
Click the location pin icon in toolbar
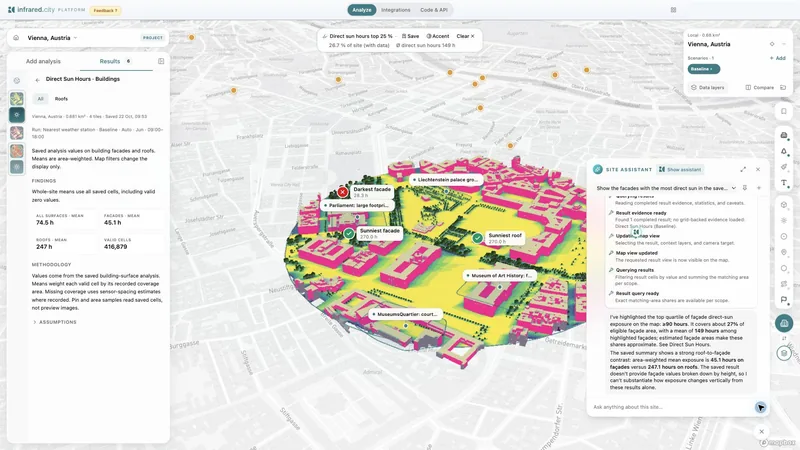point(784,253)
